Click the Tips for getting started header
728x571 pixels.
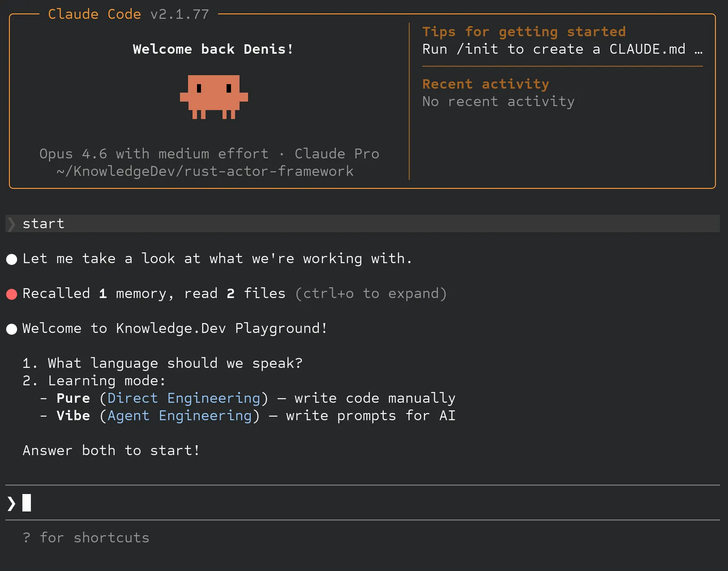[x=524, y=31]
